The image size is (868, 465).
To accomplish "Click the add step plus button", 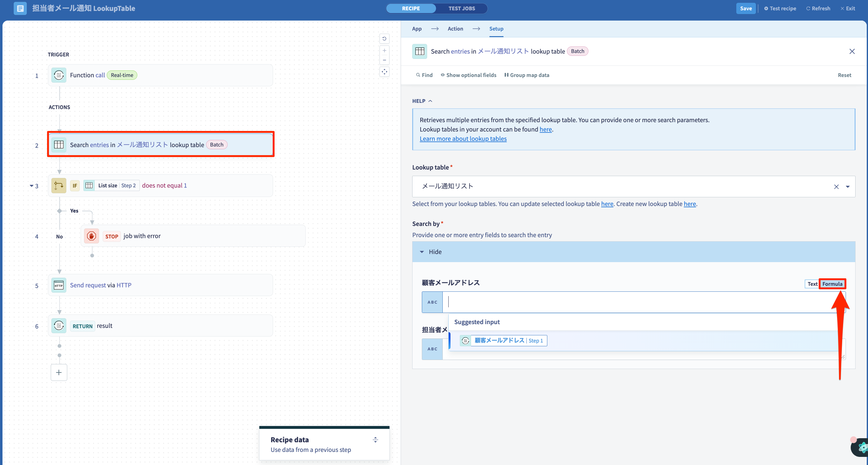I will coord(59,373).
